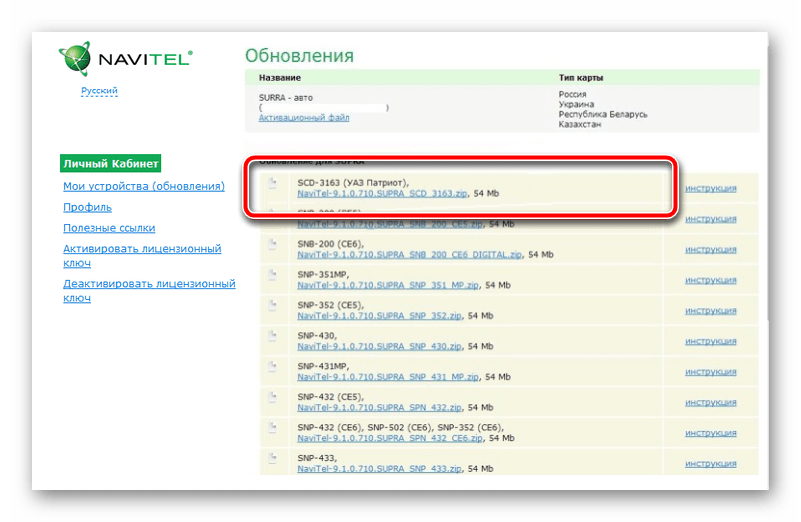
Task: Click file icon in SNP-430 row
Action: click(273, 336)
